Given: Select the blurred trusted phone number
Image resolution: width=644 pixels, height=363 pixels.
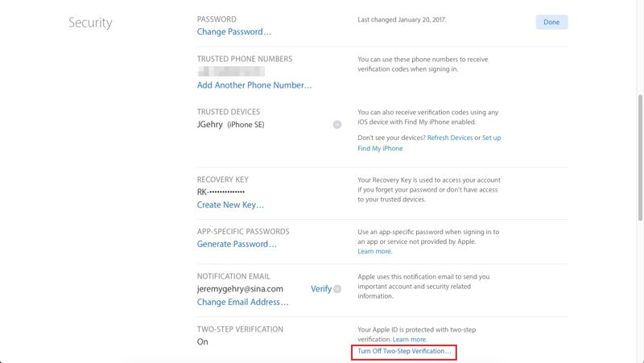Looking at the screenshot, I should tap(233, 72).
